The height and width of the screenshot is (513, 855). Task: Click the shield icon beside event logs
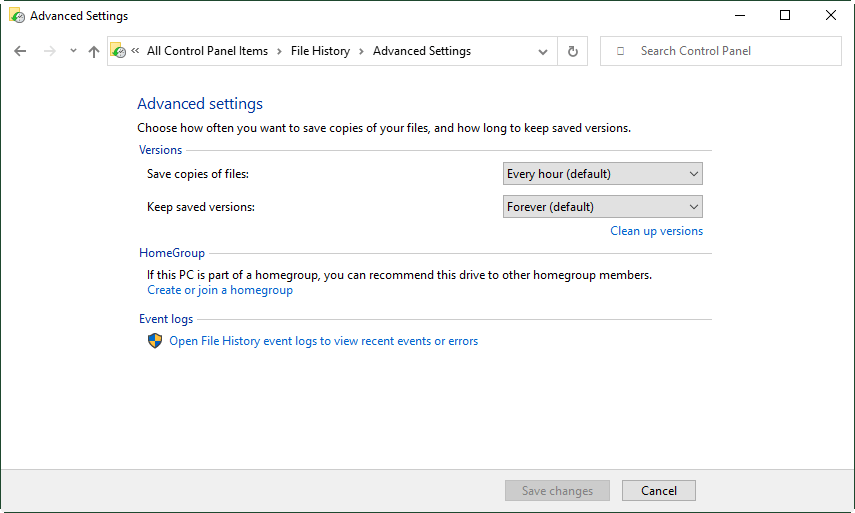[155, 341]
